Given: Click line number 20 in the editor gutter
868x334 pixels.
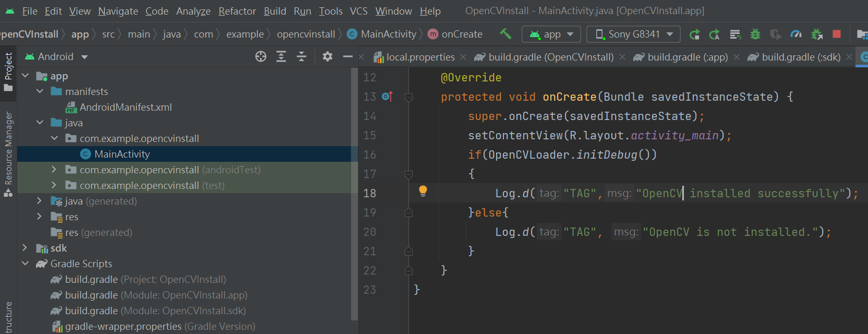Looking at the screenshot, I should click(370, 232).
